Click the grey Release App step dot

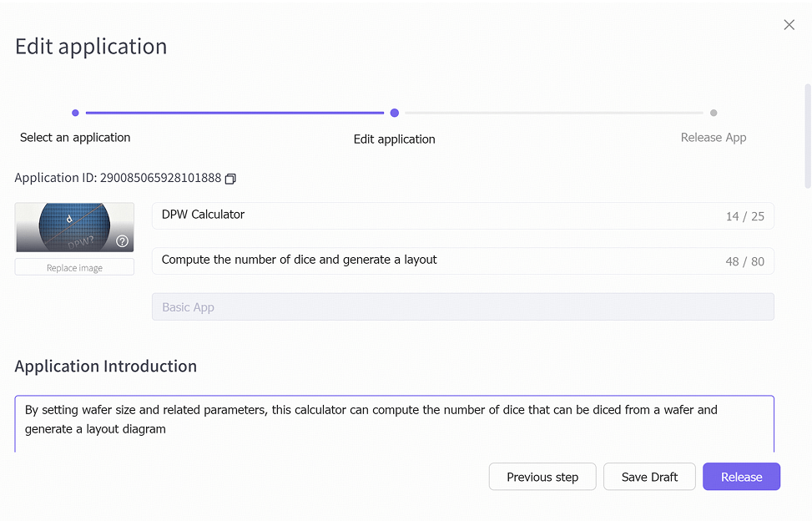(x=714, y=113)
